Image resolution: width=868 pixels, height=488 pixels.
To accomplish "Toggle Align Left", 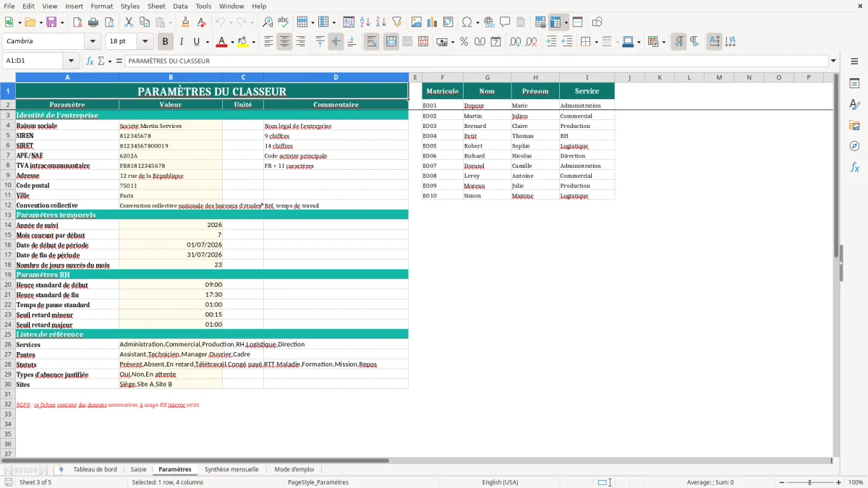I will 268,42.
